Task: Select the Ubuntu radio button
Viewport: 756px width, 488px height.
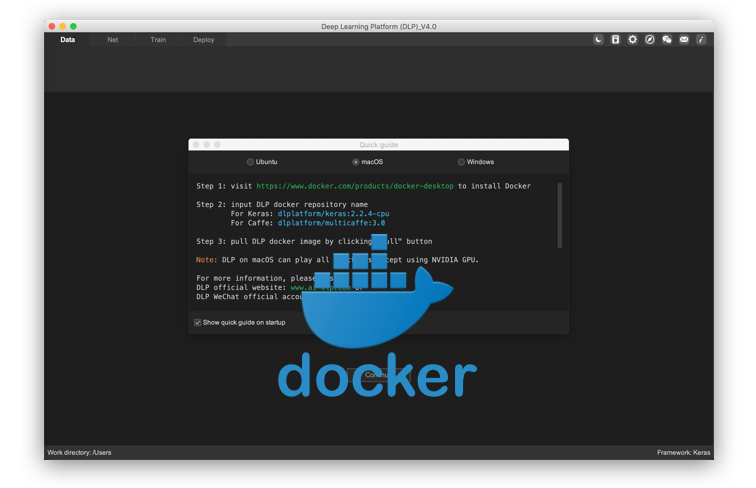Action: point(251,162)
